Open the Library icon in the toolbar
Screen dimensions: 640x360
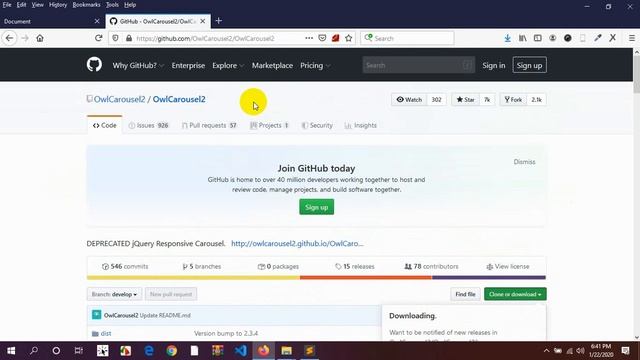click(x=522, y=38)
